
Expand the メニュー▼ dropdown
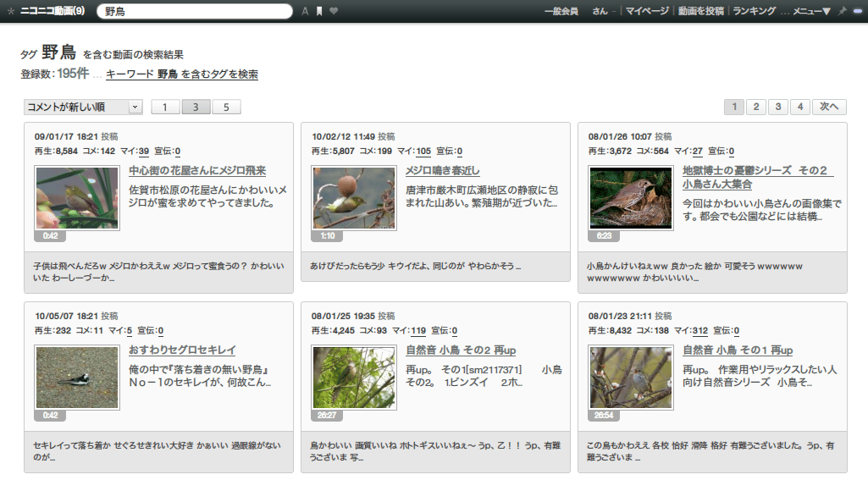pos(811,11)
